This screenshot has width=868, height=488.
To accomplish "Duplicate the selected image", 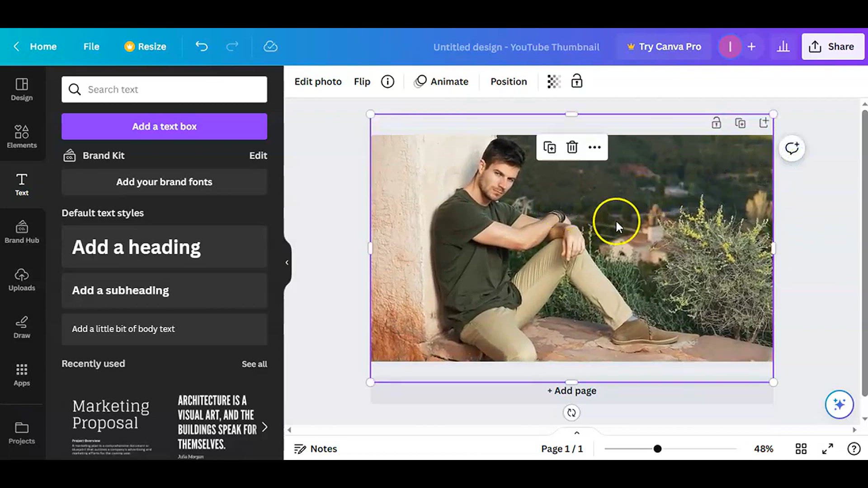I will (x=549, y=147).
